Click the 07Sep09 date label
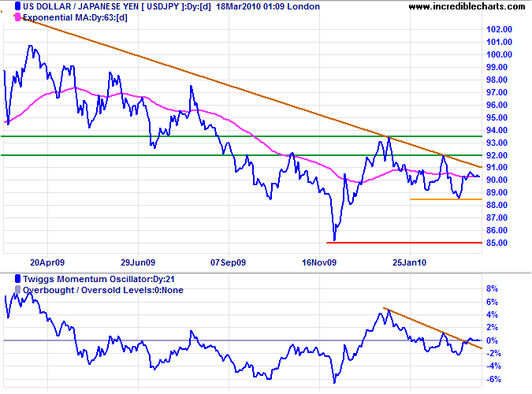Image resolution: width=532 pixels, height=394 pixels. pyautogui.click(x=228, y=262)
